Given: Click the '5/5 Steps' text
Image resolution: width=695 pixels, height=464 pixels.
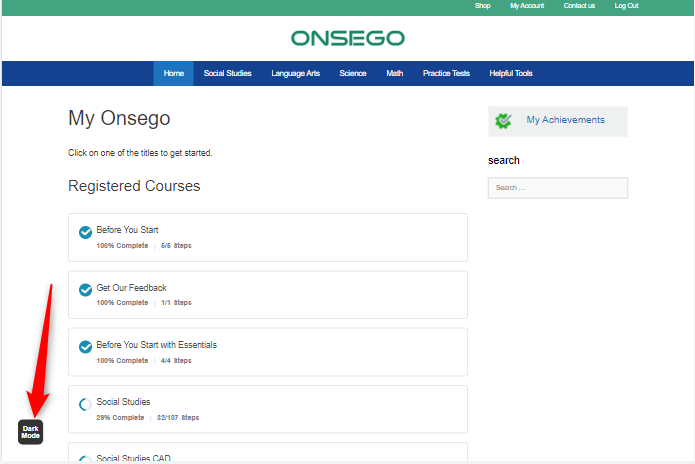Looking at the screenshot, I should point(176,246).
